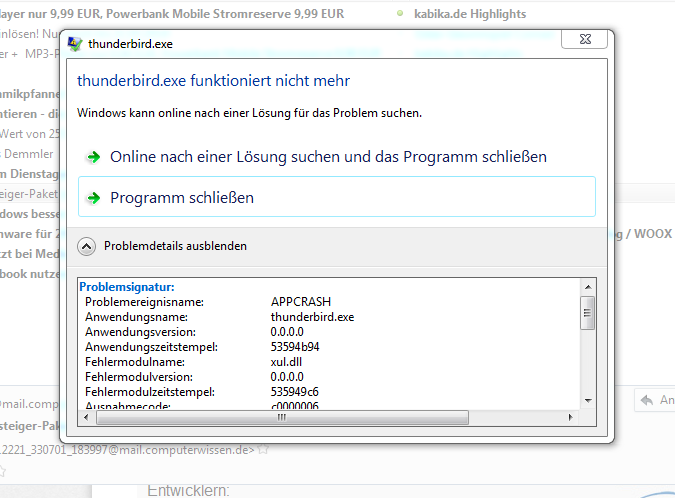
Task: Click green arrow beside Online nach einer Lösung
Action: point(93,157)
